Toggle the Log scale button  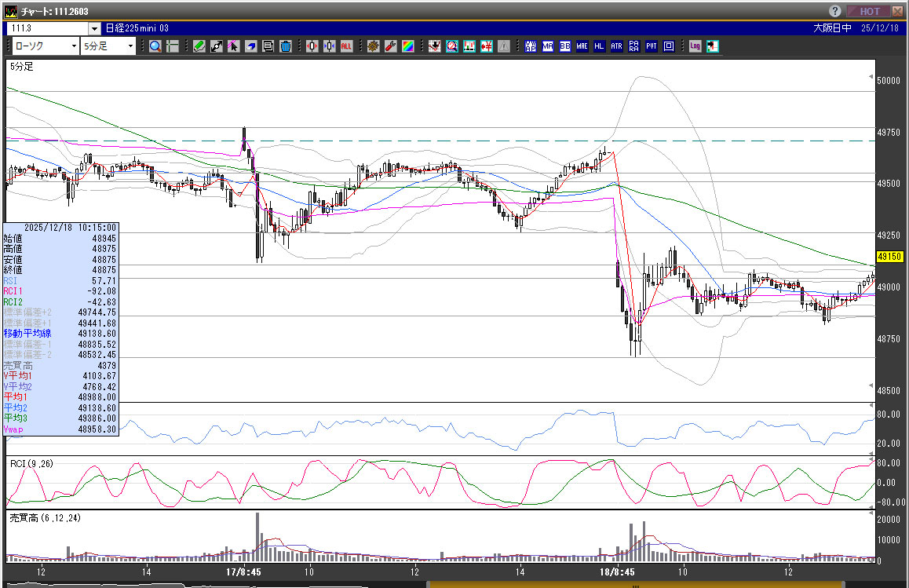tap(695, 46)
